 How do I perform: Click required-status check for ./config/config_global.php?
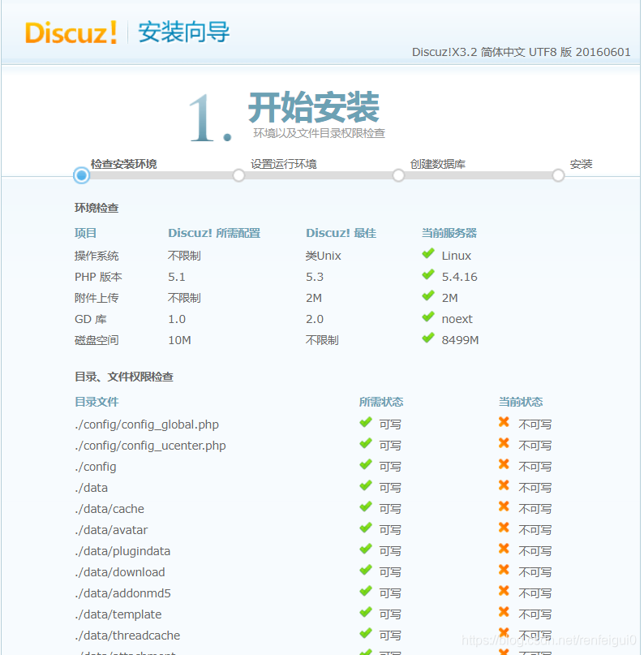point(366,422)
